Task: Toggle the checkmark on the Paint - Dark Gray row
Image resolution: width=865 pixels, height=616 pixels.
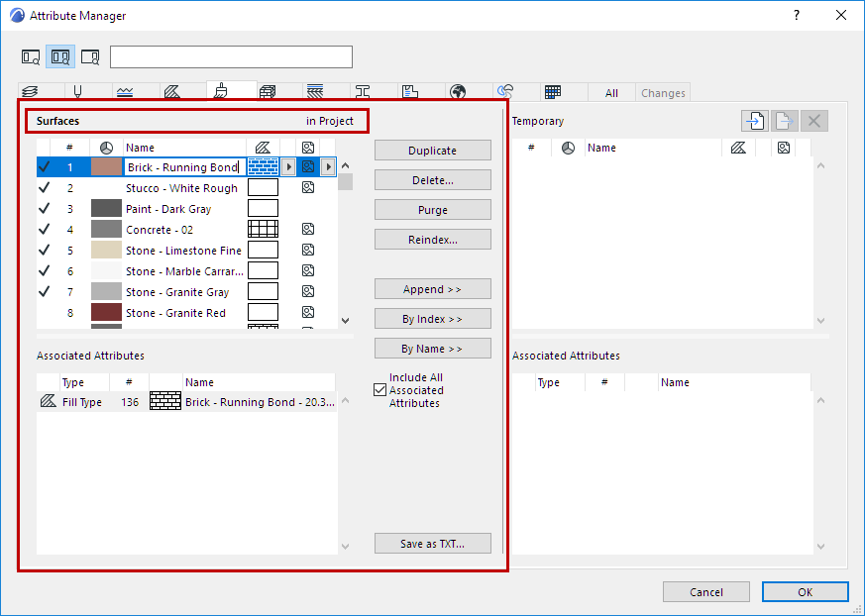Action: [x=45, y=208]
